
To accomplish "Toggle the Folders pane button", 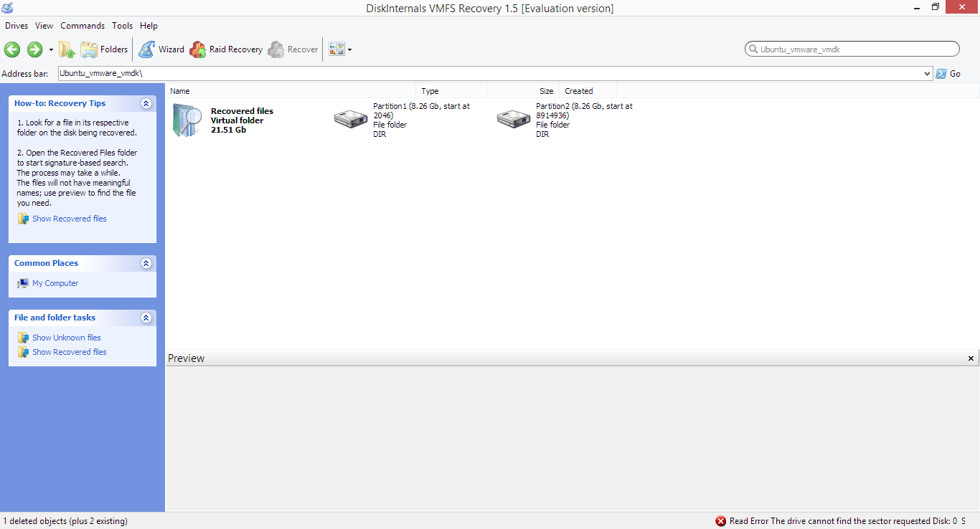I will click(104, 49).
